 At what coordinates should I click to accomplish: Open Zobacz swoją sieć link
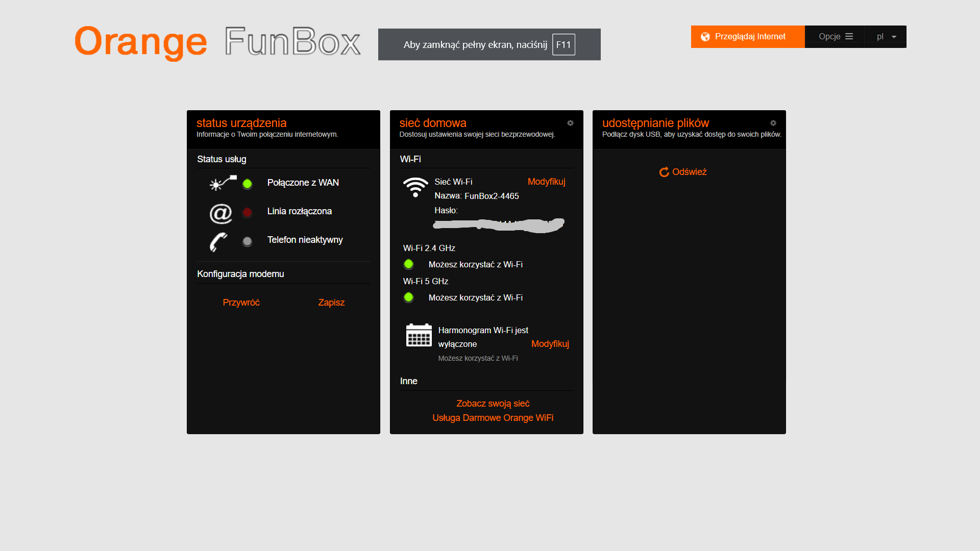coord(493,404)
